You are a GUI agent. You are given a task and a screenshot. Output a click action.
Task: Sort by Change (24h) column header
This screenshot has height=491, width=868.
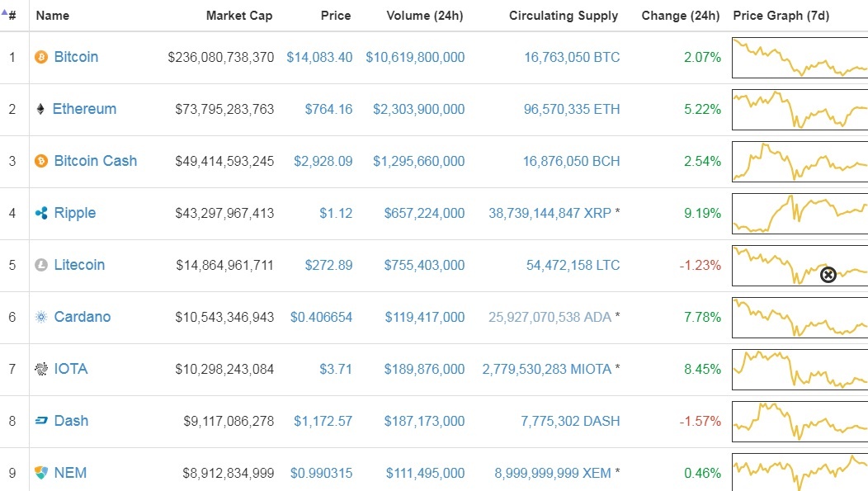click(x=680, y=16)
